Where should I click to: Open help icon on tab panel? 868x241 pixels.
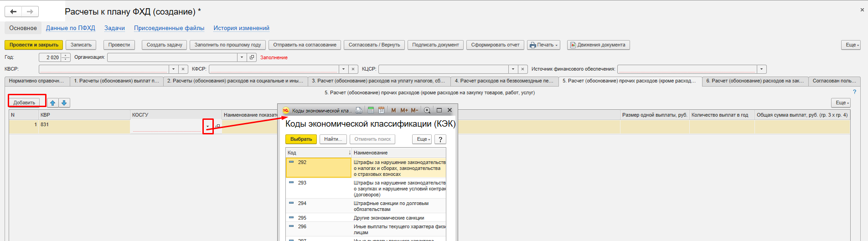[x=855, y=92]
